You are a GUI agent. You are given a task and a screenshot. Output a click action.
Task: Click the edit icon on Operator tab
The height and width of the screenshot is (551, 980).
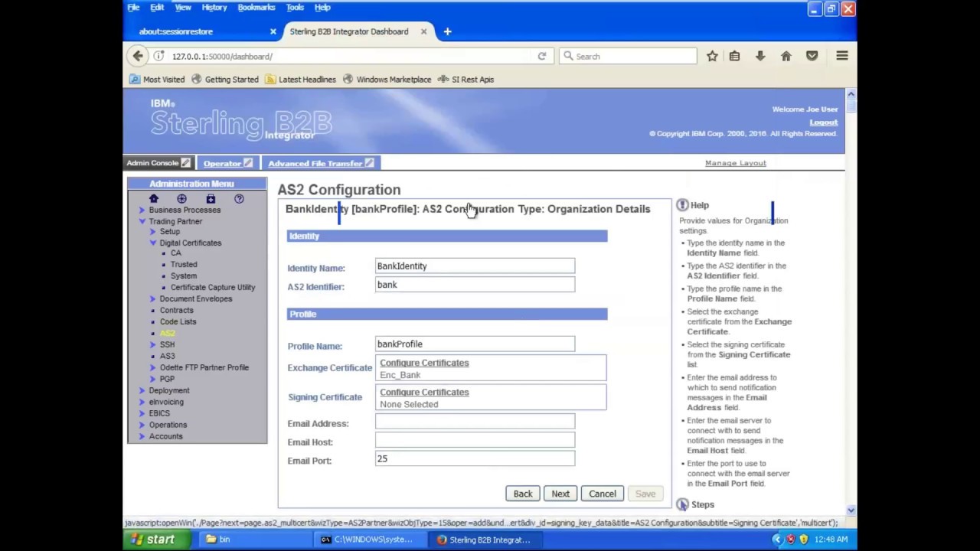click(248, 163)
